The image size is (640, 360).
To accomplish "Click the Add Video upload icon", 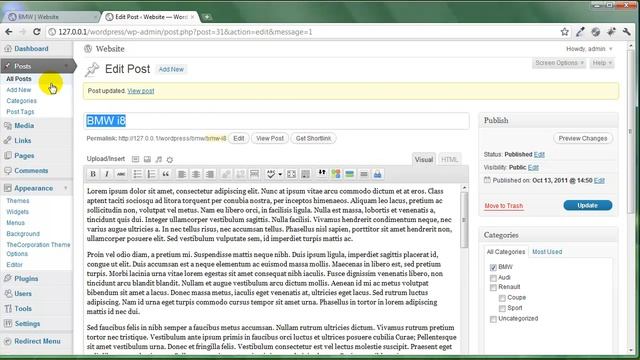I will [147, 159].
